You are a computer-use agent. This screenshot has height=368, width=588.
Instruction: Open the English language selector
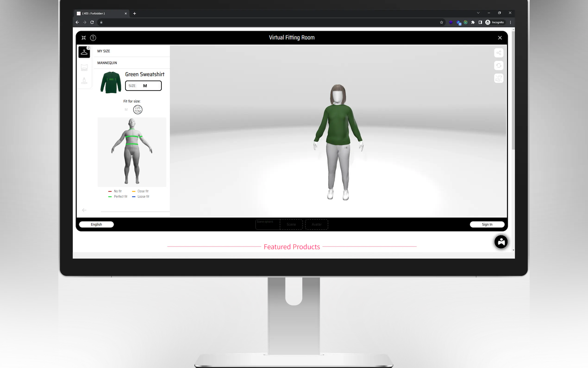96,224
